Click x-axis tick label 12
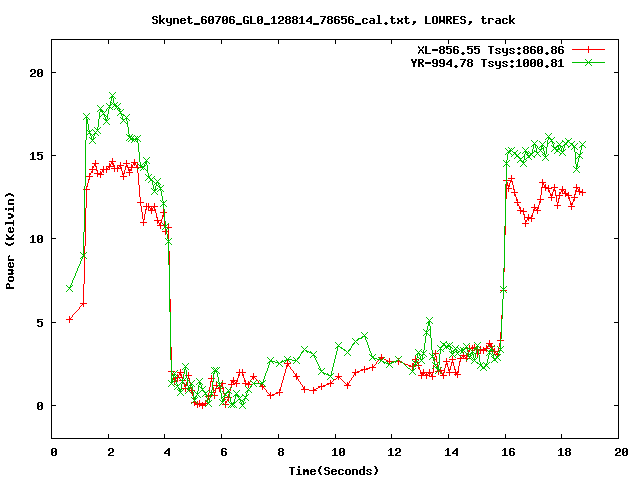The image size is (640, 480). coord(394,452)
